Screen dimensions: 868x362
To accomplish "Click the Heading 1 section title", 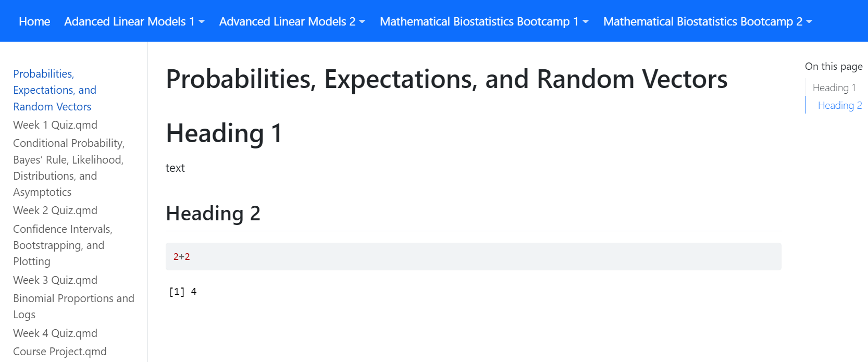I will pos(224,133).
